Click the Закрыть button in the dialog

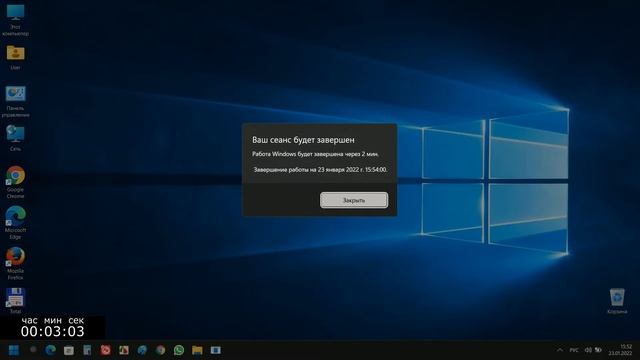click(x=354, y=200)
